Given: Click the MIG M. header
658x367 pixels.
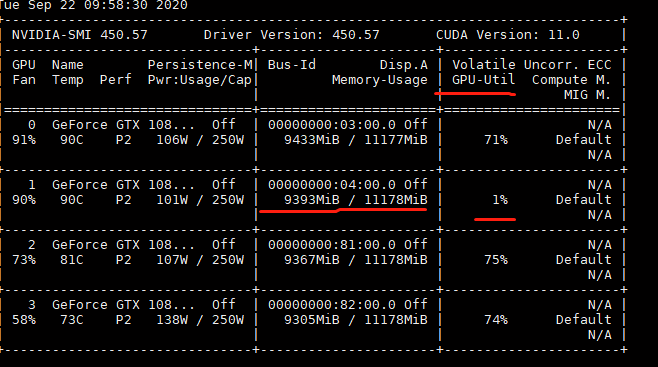Looking at the screenshot, I should pyautogui.click(x=588, y=95).
